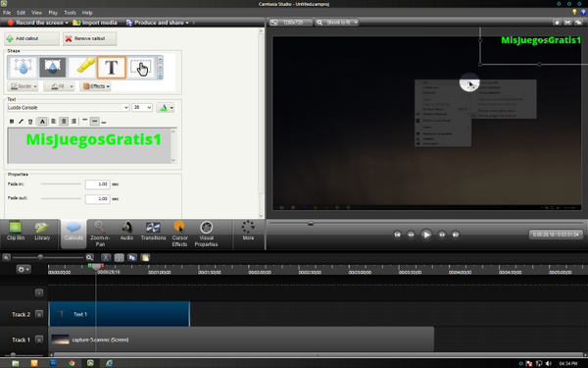Open the Cursor Effects tab
This screenshot has height=368, width=588.
coord(179,234)
